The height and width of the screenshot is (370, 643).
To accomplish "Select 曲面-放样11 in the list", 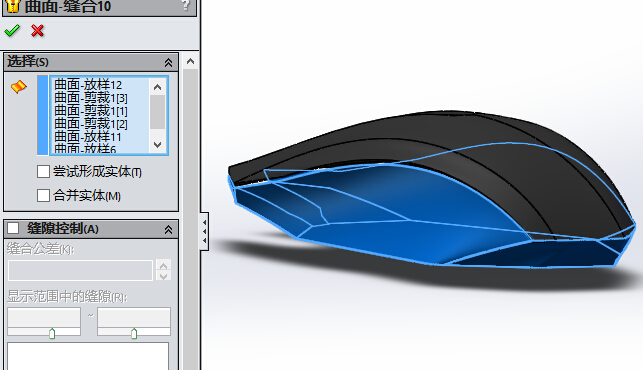I will click(x=87, y=137).
